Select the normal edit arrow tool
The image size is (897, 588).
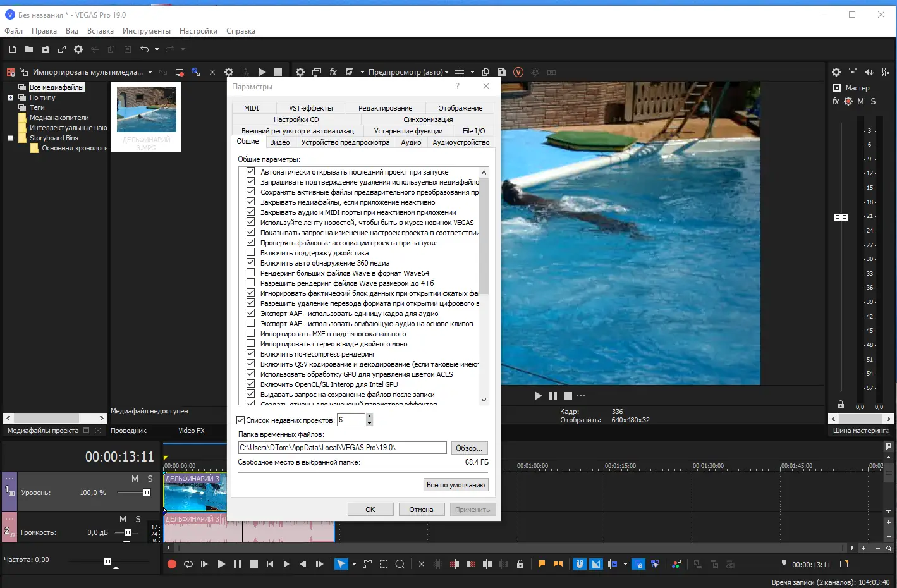(x=341, y=564)
